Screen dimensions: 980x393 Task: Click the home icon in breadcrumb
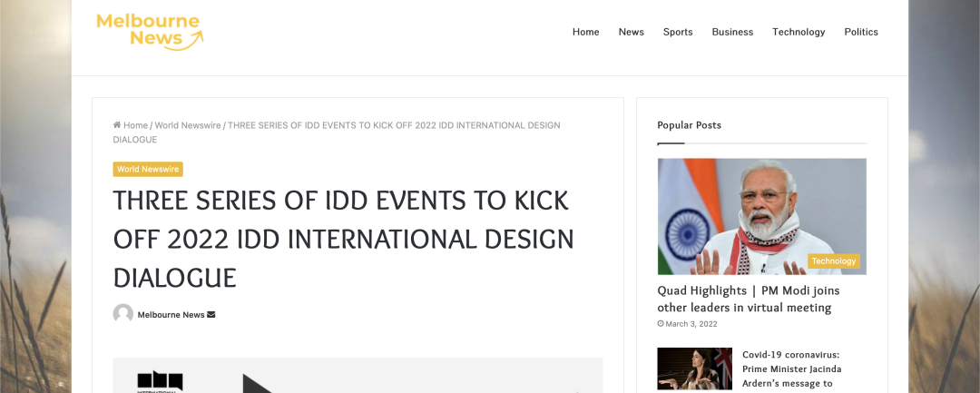117,125
